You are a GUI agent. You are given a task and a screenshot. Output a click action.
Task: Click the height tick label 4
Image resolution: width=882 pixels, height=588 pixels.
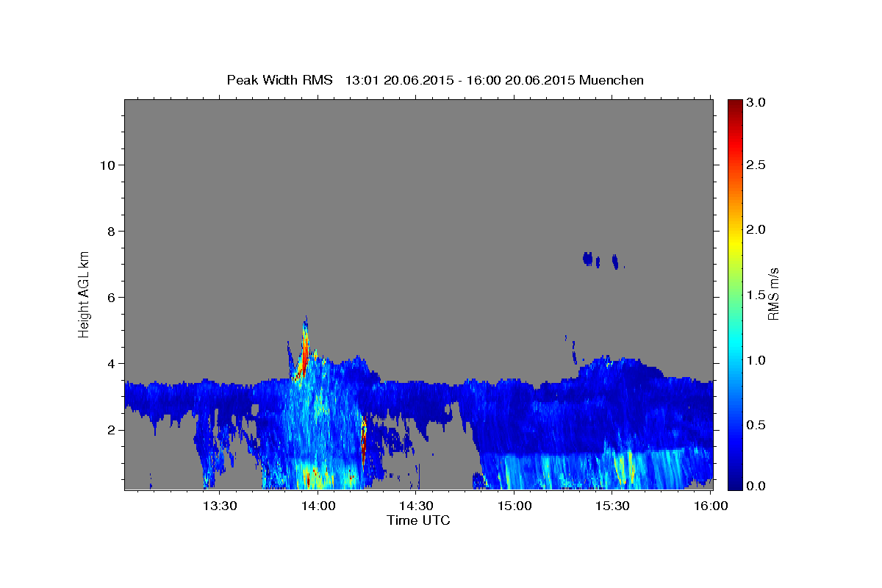pos(112,364)
